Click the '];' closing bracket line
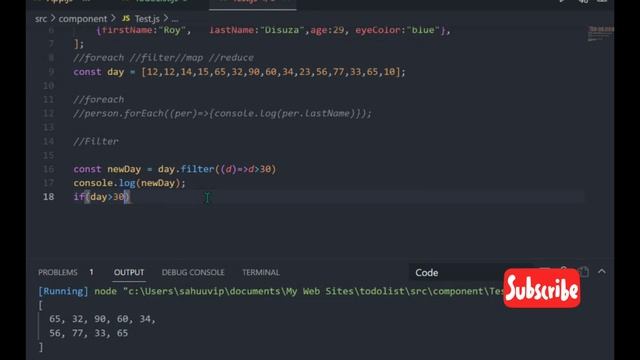Image resolution: width=640 pixels, height=360 pixels. (x=78, y=44)
